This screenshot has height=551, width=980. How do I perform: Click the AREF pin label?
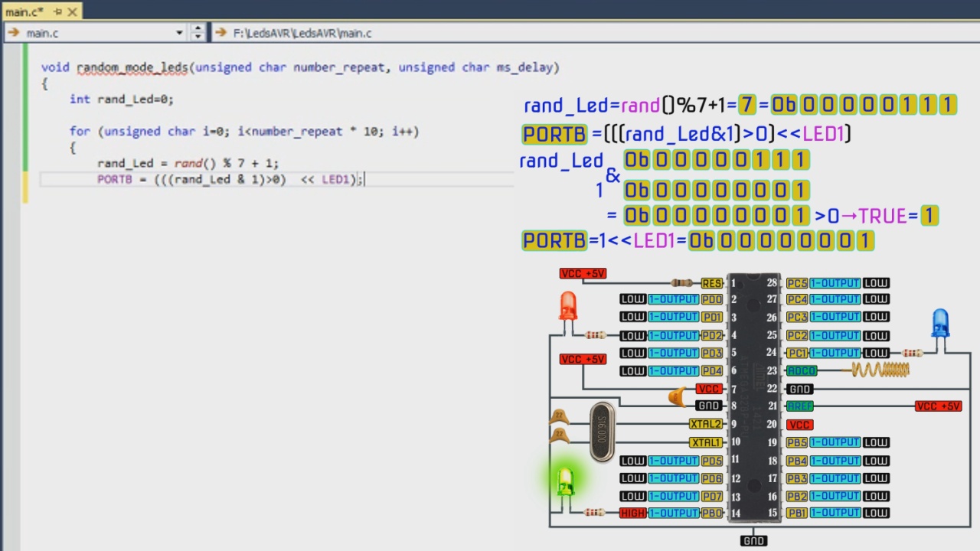tap(799, 406)
